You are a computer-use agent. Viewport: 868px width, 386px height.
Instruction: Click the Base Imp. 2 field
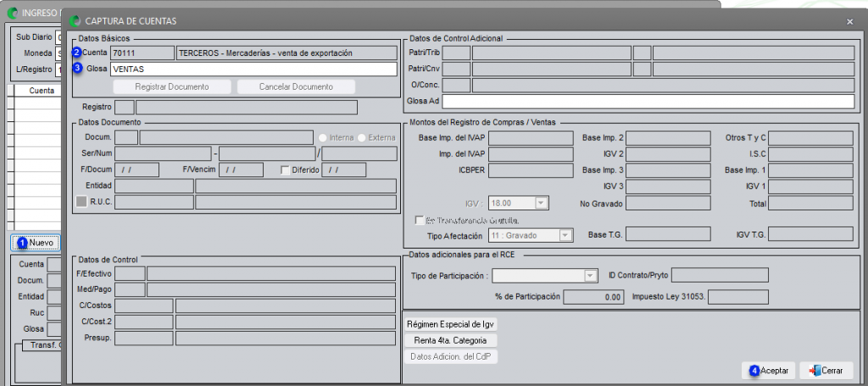click(x=668, y=138)
